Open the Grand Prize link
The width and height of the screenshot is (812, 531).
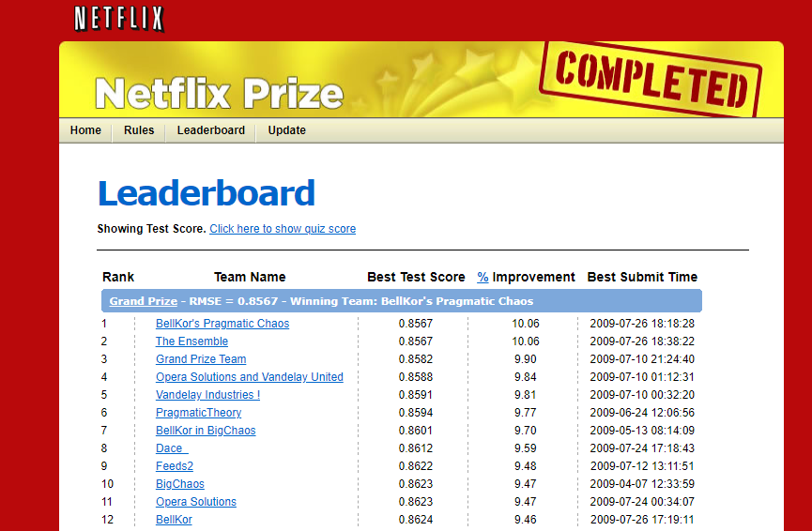point(144,301)
